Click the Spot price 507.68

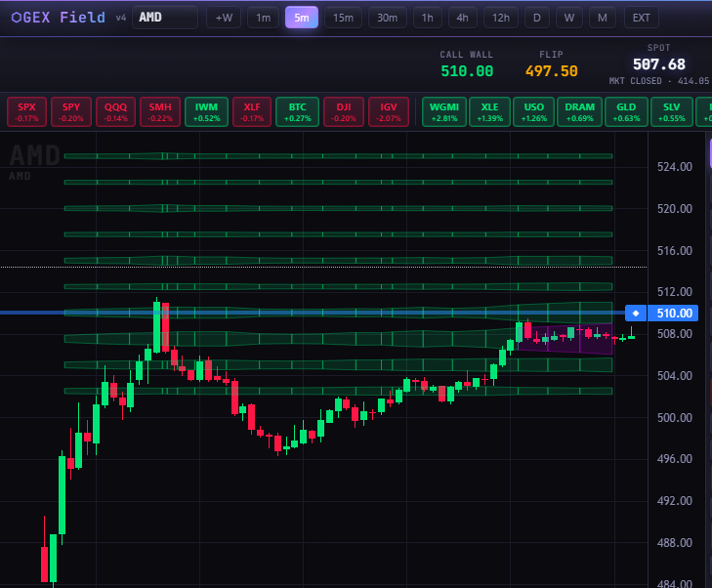click(659, 64)
